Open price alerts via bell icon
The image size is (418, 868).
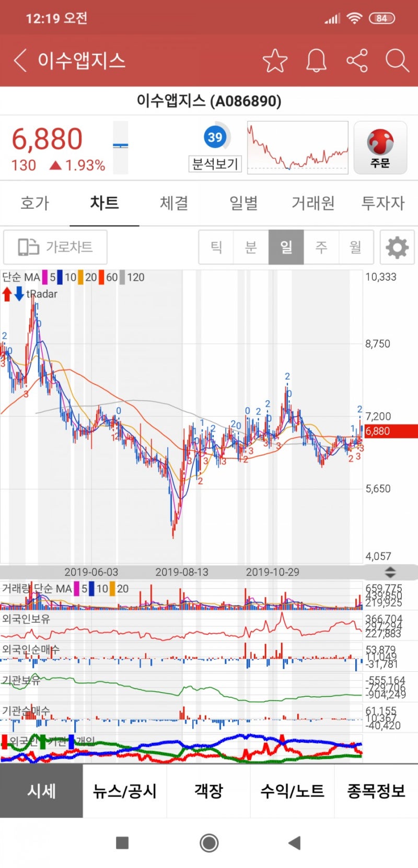(x=316, y=61)
